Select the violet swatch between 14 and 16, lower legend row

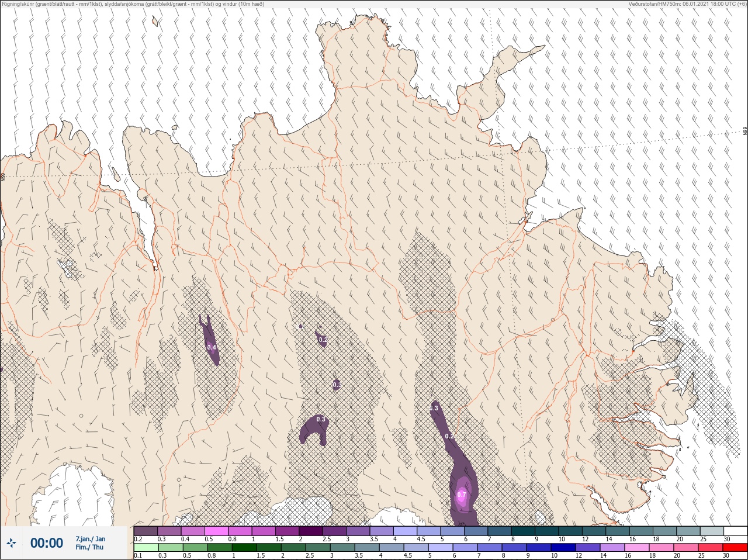[612, 548]
